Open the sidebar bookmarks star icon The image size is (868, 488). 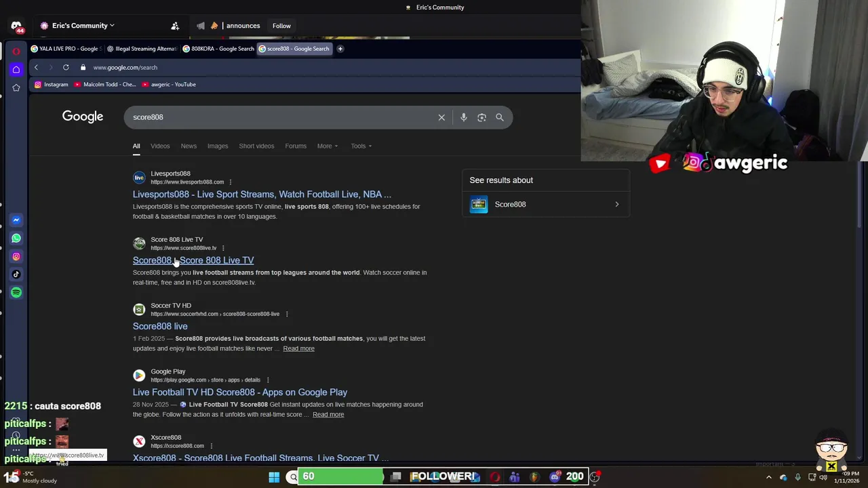coord(16,87)
